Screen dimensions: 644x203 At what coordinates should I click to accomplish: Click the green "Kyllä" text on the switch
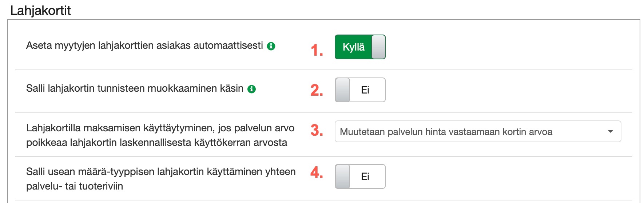pyautogui.click(x=353, y=47)
